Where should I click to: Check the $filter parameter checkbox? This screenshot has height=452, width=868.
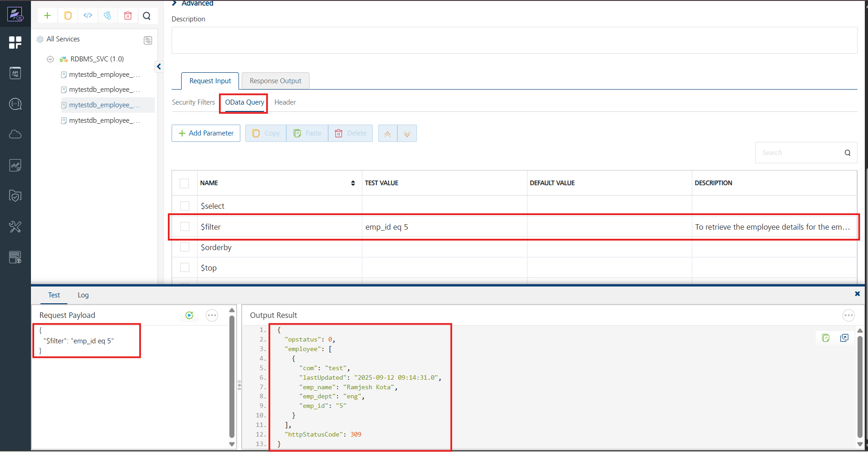pyautogui.click(x=184, y=226)
